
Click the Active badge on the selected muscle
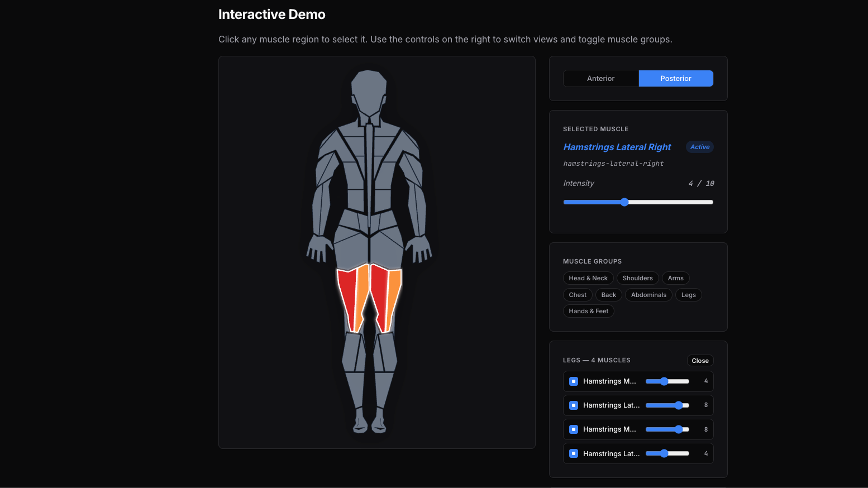click(x=699, y=146)
